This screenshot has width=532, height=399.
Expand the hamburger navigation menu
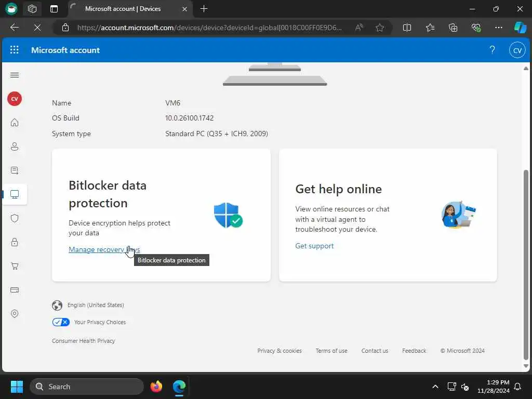click(15, 75)
